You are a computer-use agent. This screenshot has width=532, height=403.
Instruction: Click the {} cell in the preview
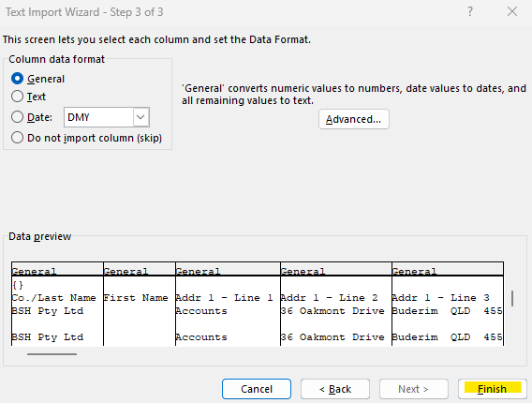pos(18,285)
